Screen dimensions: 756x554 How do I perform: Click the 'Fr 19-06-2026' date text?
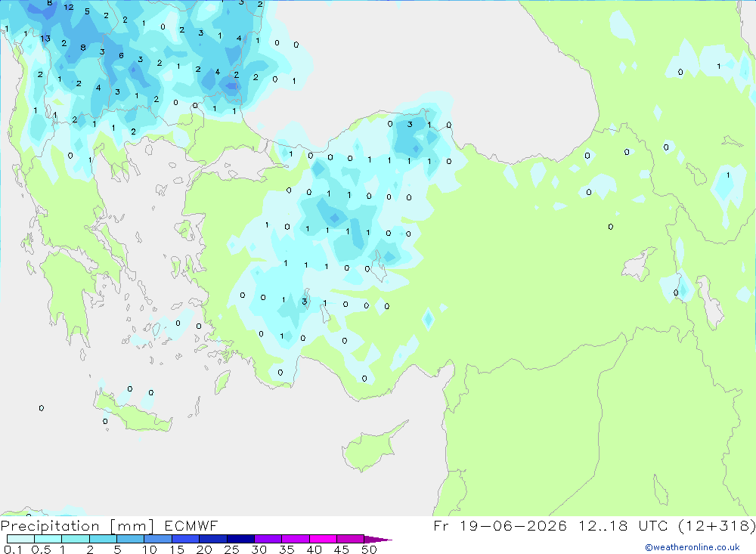click(500, 525)
